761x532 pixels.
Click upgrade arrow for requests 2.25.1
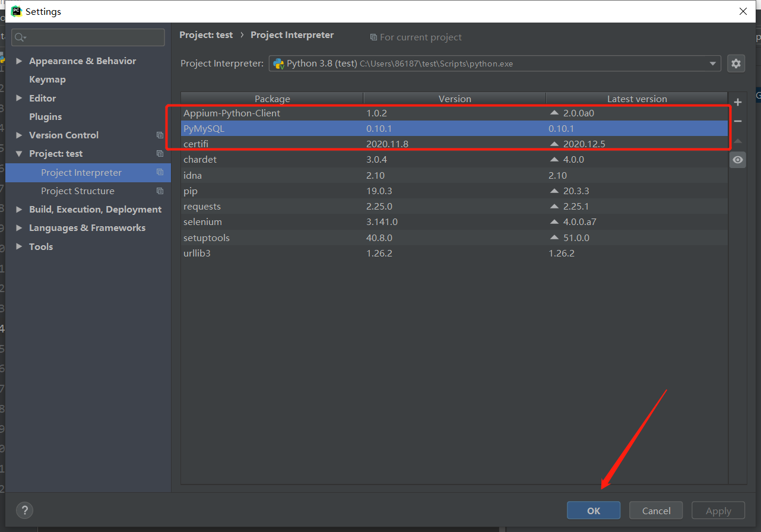554,207
